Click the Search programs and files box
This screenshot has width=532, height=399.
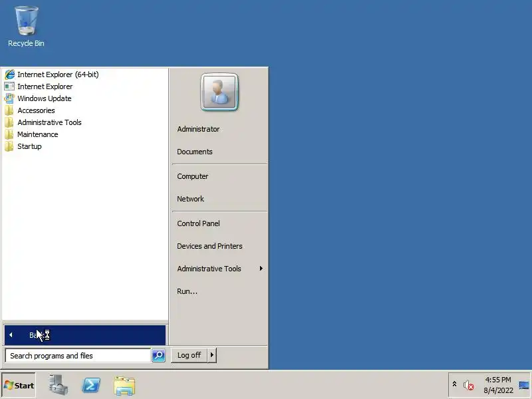click(x=78, y=356)
